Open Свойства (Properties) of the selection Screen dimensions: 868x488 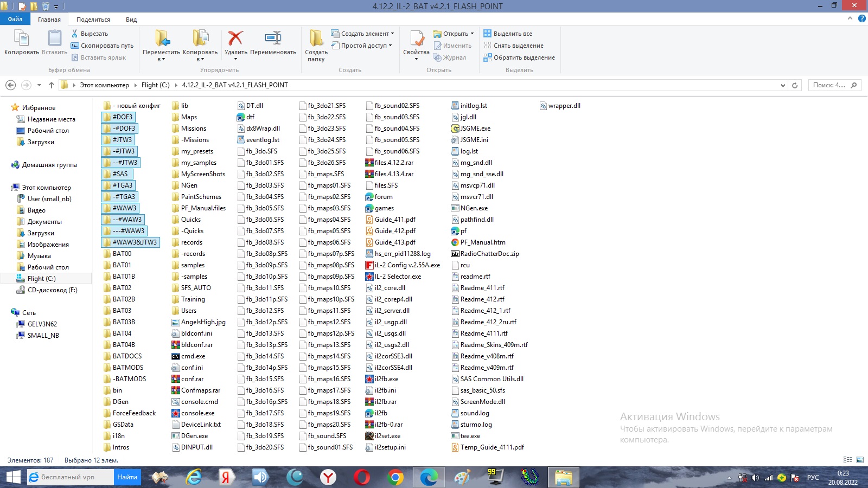[416, 42]
